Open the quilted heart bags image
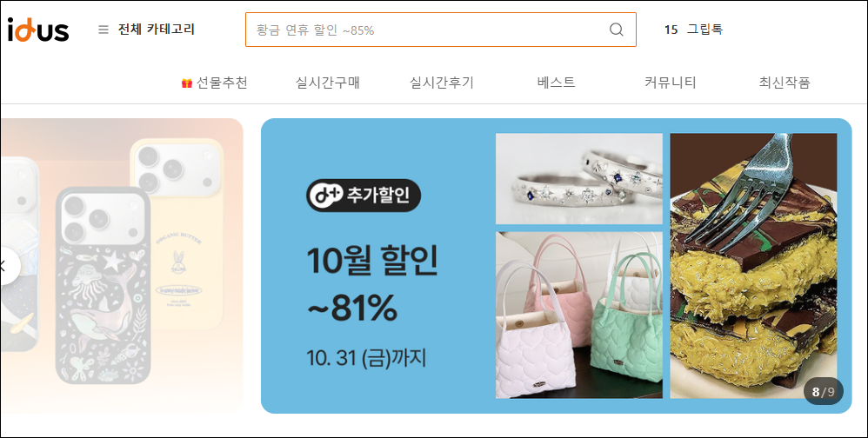This screenshot has width=868, height=438. pos(579,315)
